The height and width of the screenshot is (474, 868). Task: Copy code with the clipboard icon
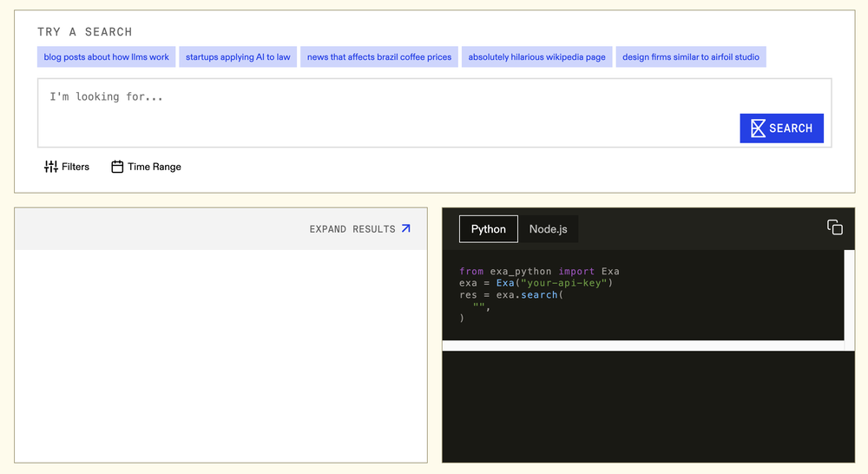coord(835,227)
